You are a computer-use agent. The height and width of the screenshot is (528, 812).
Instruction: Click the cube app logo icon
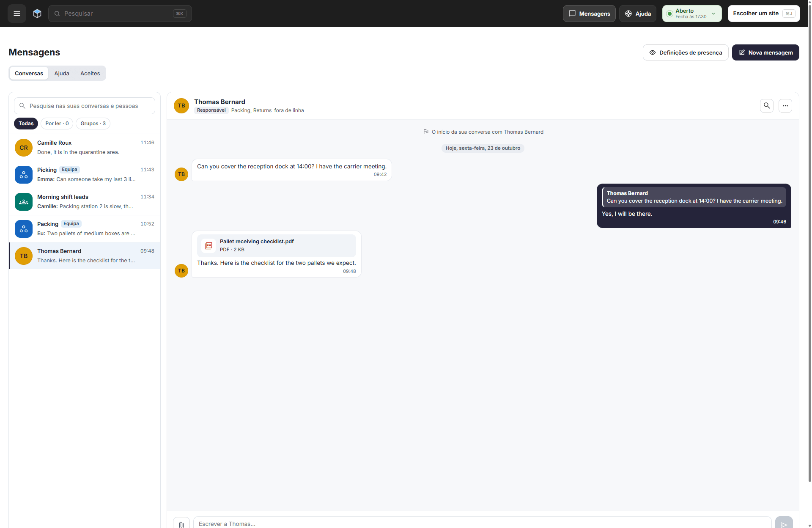(x=37, y=14)
